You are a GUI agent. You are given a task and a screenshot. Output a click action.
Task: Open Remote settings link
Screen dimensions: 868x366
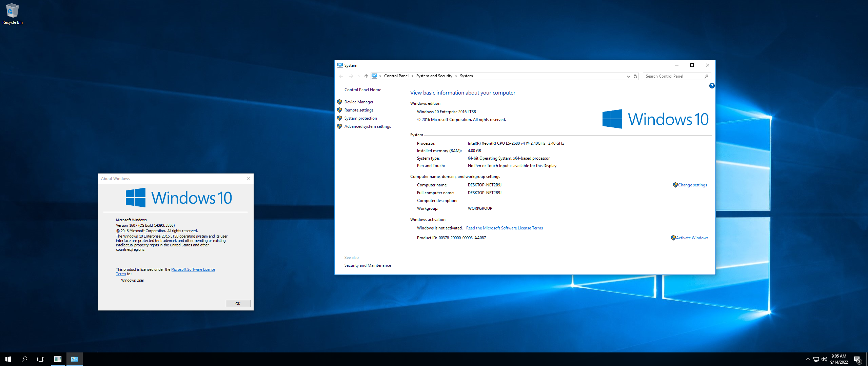tap(359, 110)
